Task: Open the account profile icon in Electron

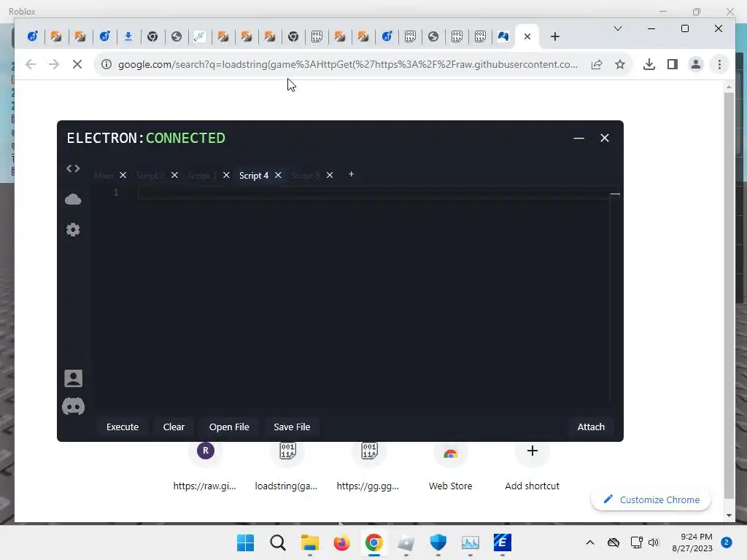Action: point(74,378)
